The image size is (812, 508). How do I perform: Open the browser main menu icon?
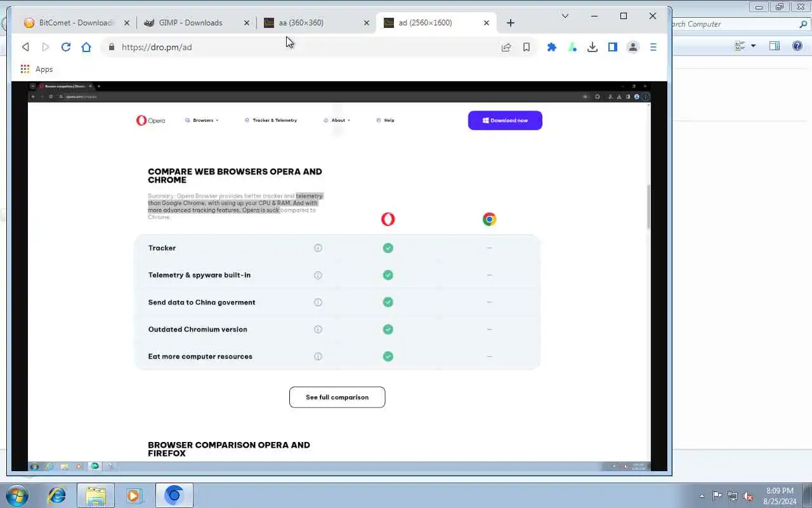tap(653, 47)
